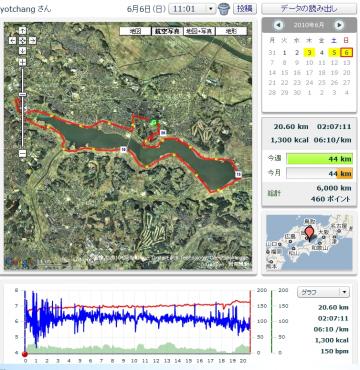Click the 今月 label
360x370 pixels.
[x=274, y=173]
